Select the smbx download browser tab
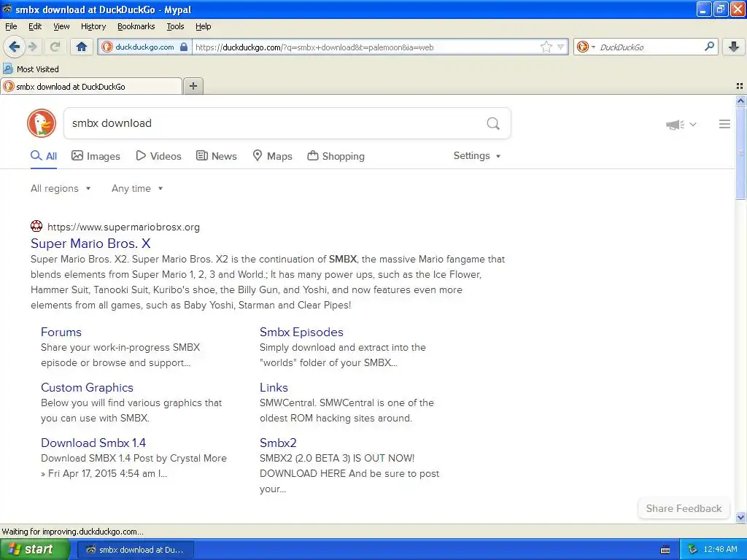This screenshot has height=560, width=747. pyautogui.click(x=91, y=86)
